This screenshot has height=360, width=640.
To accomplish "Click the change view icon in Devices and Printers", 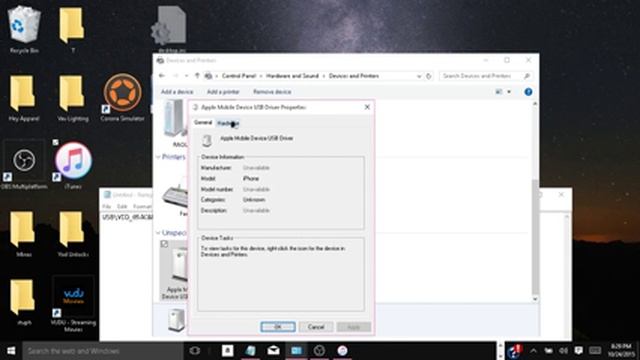I will click(x=499, y=92).
